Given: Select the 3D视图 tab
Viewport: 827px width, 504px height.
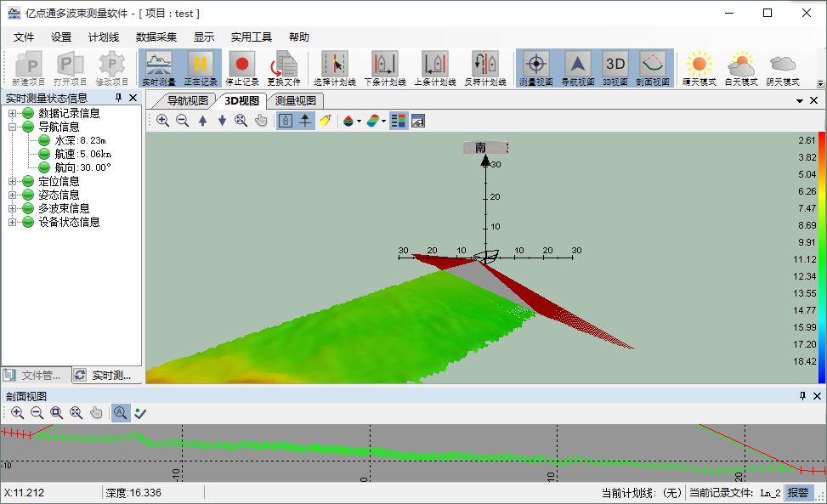Looking at the screenshot, I should click(x=241, y=100).
